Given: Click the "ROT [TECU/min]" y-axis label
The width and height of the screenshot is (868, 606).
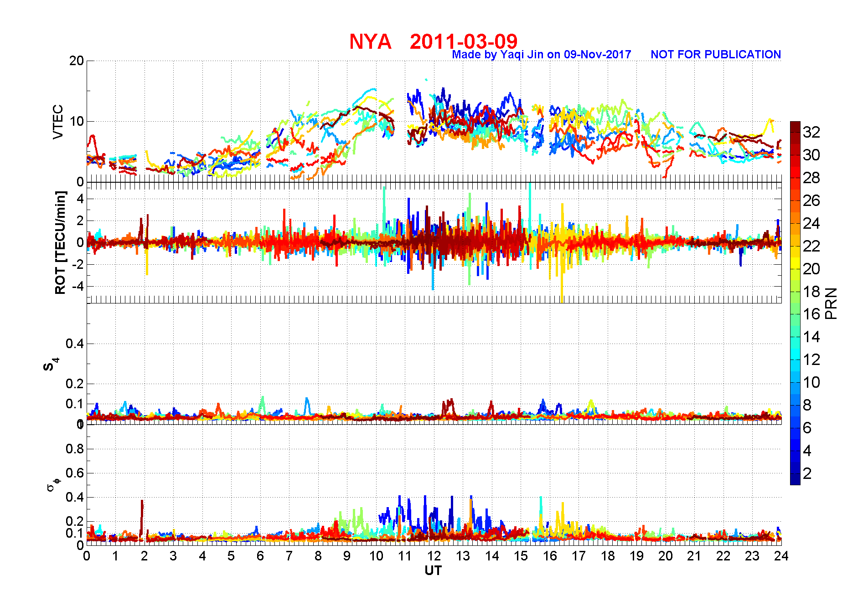Looking at the screenshot, I should [60, 242].
